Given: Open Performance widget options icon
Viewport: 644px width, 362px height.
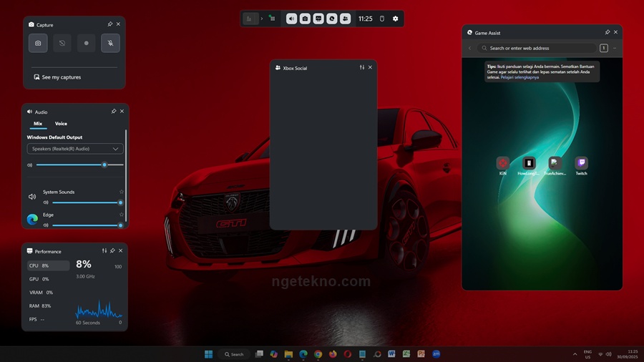Looking at the screenshot, I should 104,251.
